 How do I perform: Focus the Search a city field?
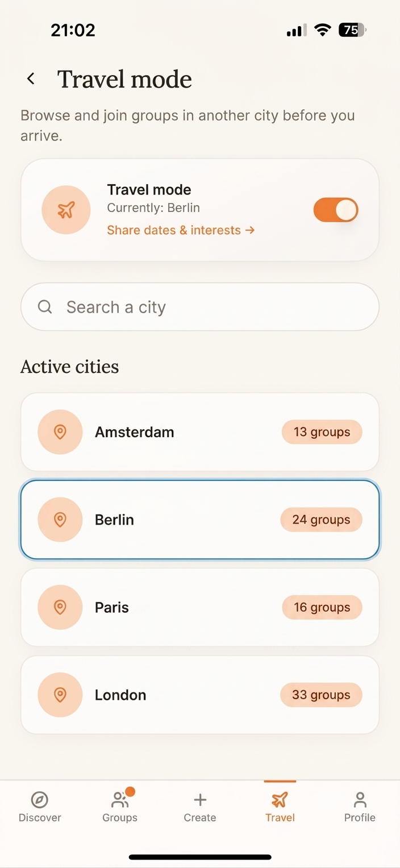click(200, 307)
